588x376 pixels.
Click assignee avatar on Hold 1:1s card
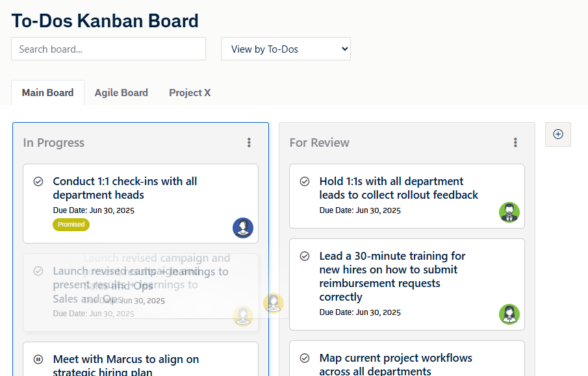pos(509,212)
